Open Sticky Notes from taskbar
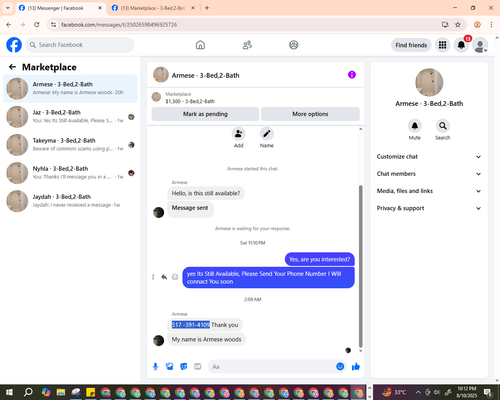Image resolution: width=500 pixels, height=400 pixels. coord(90,392)
